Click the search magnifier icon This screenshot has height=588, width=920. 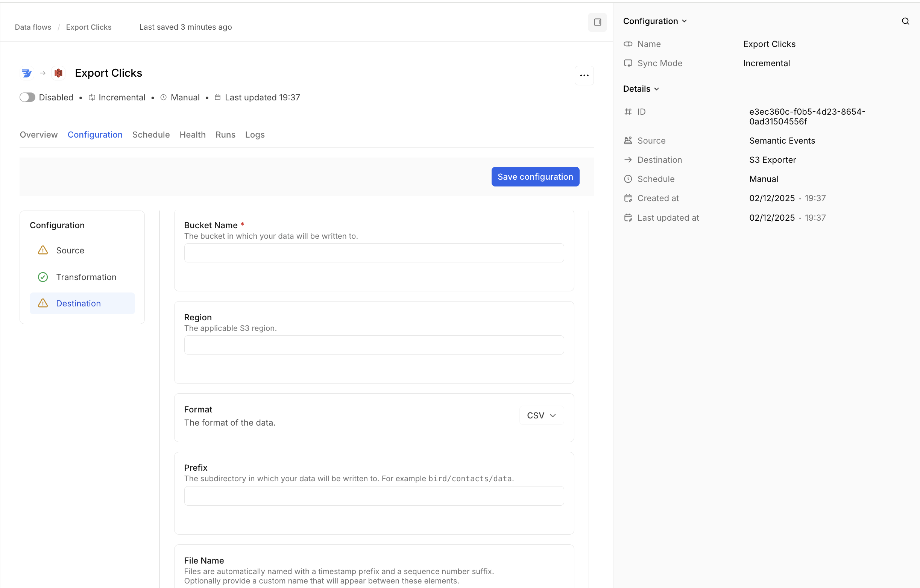905,21
